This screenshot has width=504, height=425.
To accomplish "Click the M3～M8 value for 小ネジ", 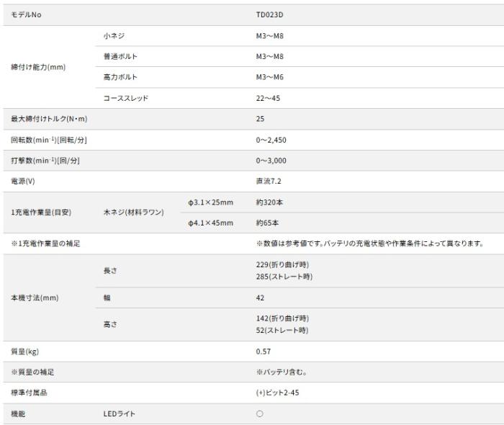I will (x=270, y=36).
